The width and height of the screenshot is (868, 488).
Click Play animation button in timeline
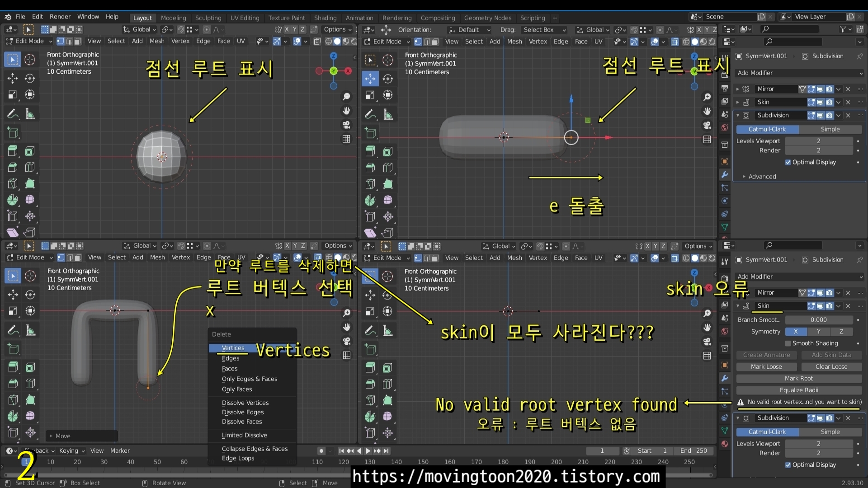click(368, 450)
